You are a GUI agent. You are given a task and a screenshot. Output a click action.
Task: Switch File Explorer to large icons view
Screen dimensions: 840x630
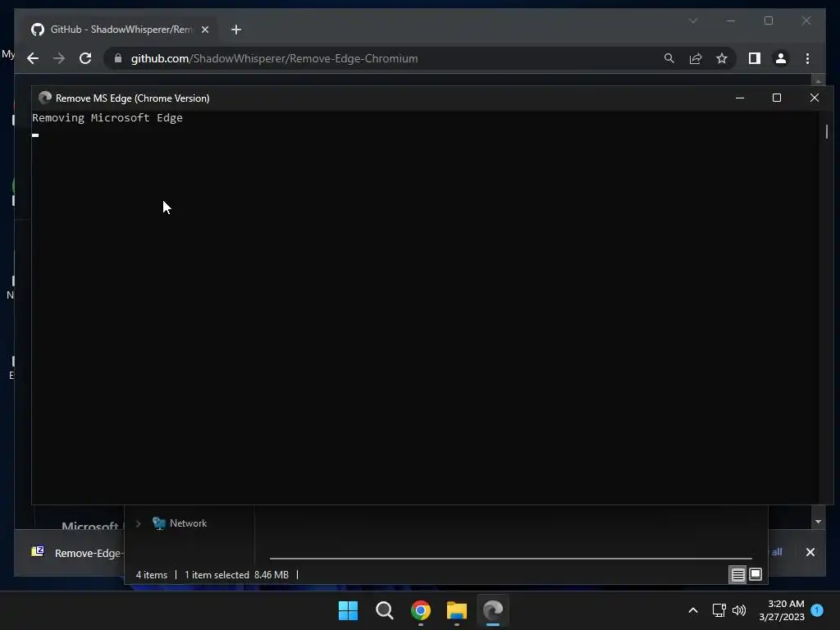pos(756,575)
